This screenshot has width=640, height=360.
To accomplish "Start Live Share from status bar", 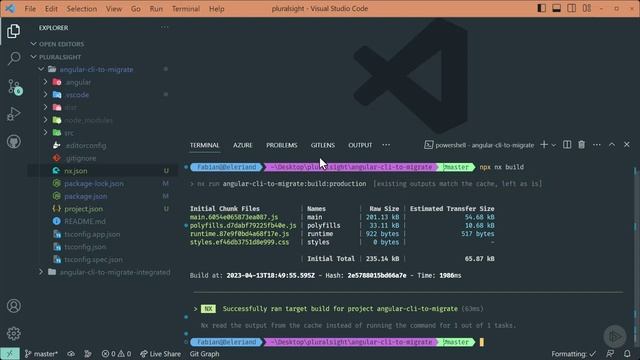I will tap(160, 354).
